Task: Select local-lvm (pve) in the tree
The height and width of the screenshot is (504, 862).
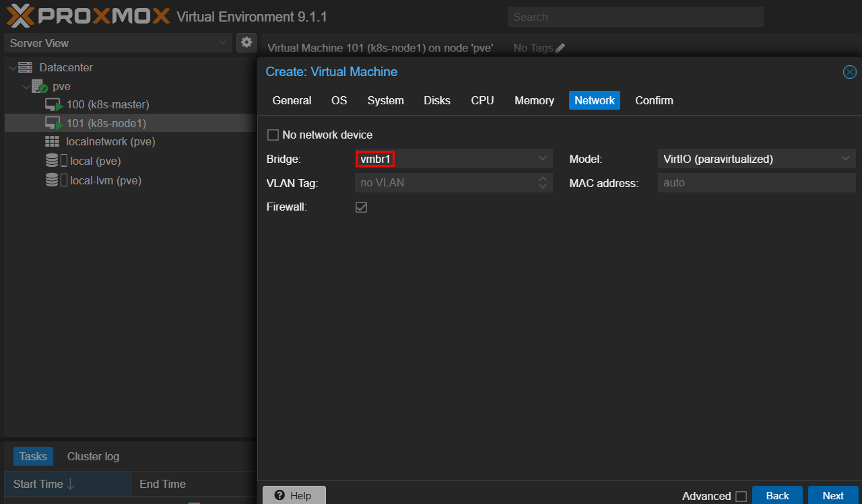Action: [106, 180]
